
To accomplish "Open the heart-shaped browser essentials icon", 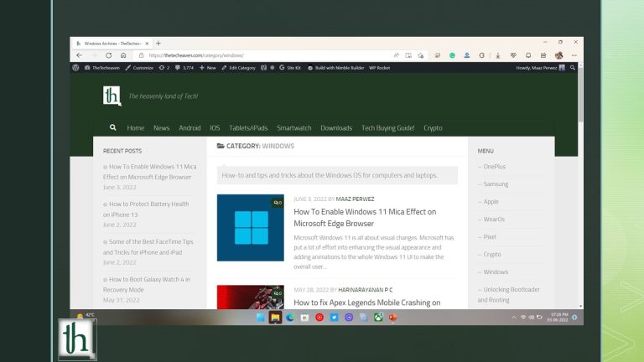I will 513,55.
